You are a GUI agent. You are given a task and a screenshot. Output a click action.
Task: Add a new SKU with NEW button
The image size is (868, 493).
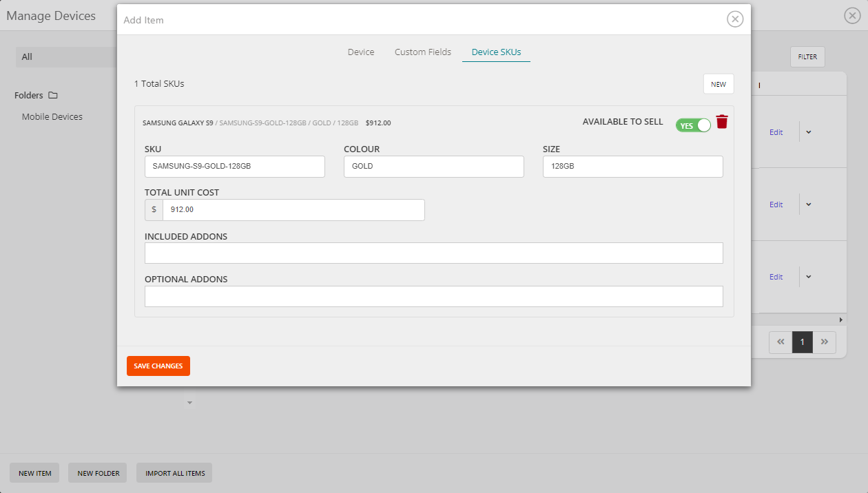719,84
